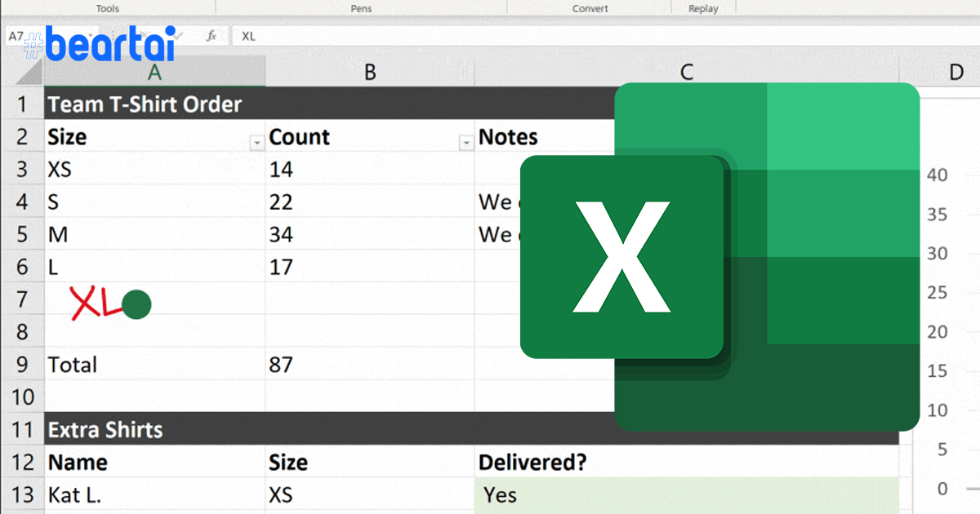Screen dimensions: 980x514
Task: Click the "Count" header cell
Action: pyautogui.click(x=370, y=136)
